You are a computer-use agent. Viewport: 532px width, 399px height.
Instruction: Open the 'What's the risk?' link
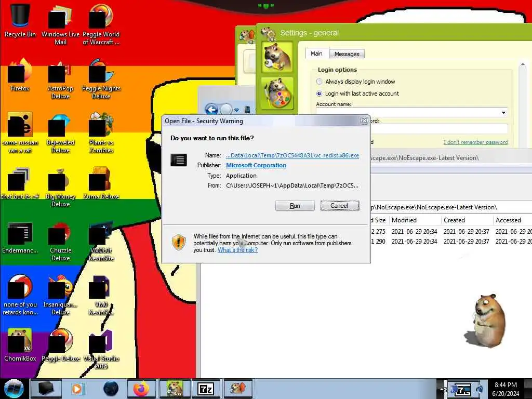click(x=237, y=250)
